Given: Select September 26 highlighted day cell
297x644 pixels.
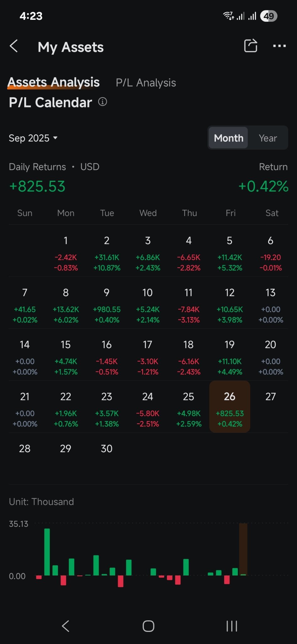Looking at the screenshot, I should click(x=230, y=406).
